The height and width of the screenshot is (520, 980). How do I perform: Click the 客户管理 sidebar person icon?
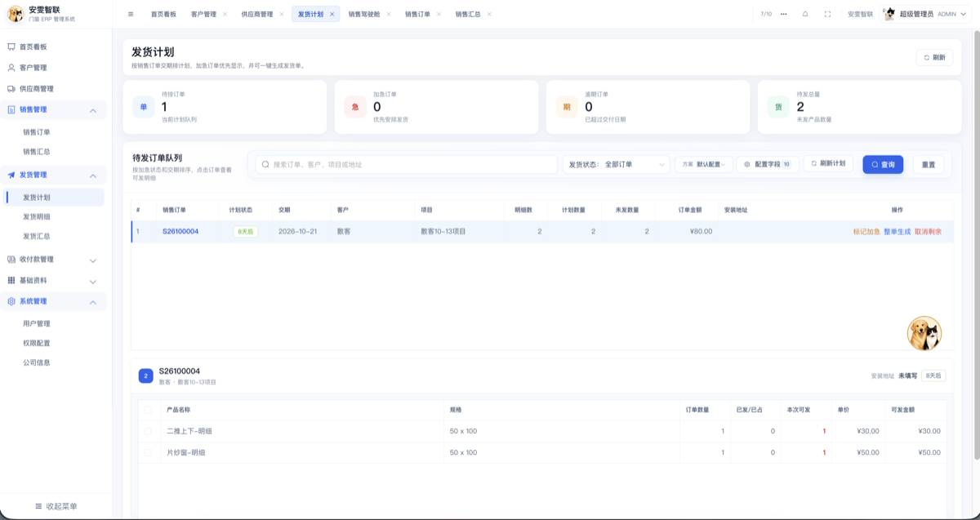click(11, 68)
